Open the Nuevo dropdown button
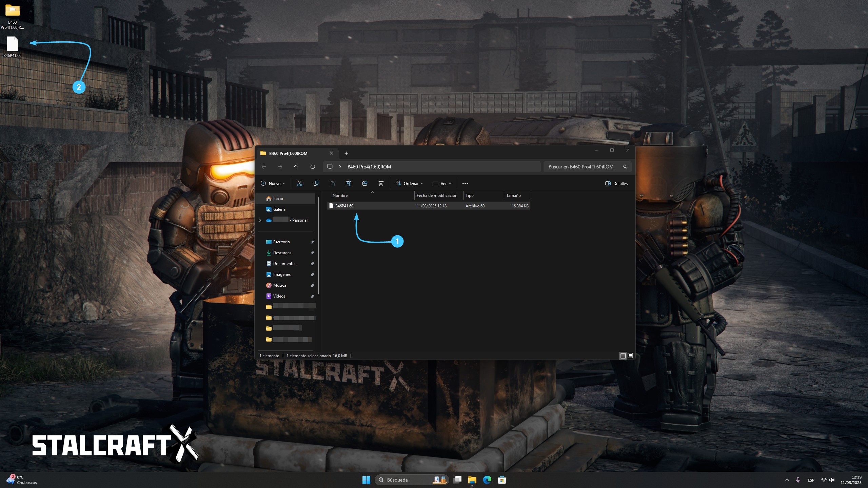Viewport: 868px width, 488px height. point(273,183)
